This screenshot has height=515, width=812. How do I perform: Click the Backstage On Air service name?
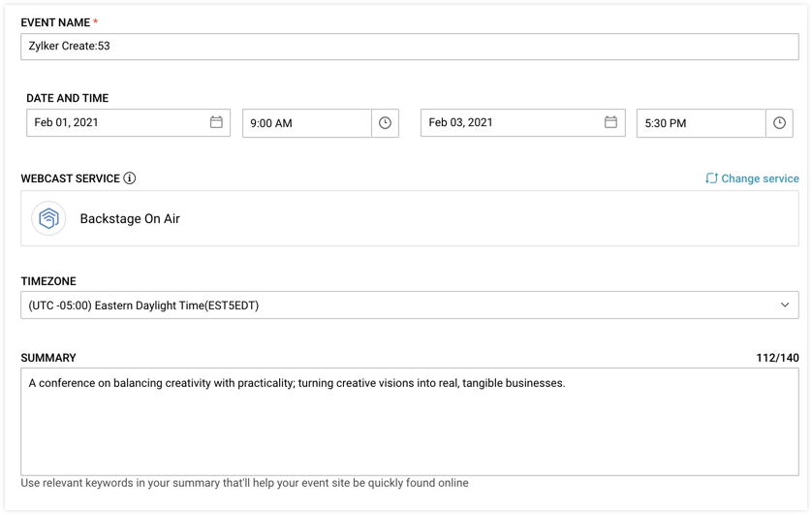coord(130,219)
